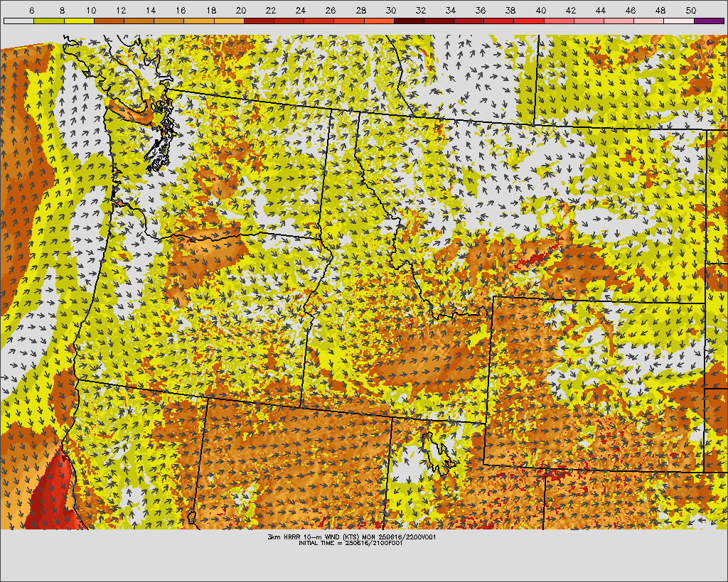Click the legend label "6"
Image resolution: width=728 pixels, height=582 pixels.
[31, 10]
